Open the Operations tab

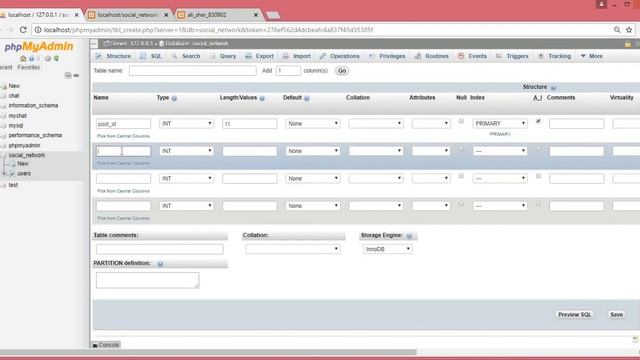click(x=340, y=56)
